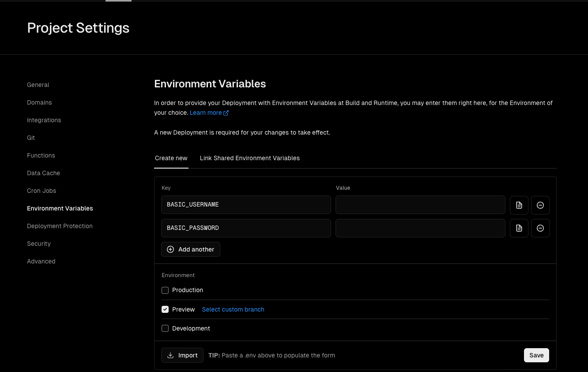The image size is (588, 372).
Task: Click the value field for BASIC_USERNAME
Action: point(420,205)
